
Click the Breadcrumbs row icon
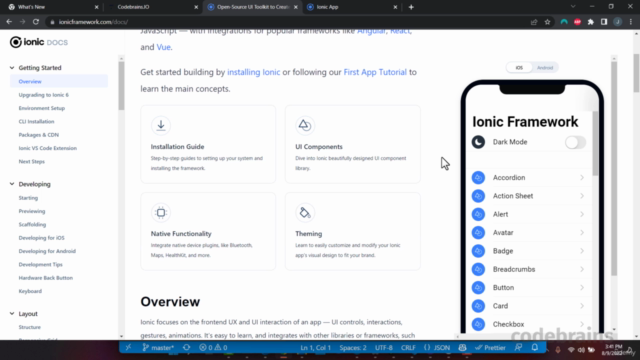click(x=478, y=269)
